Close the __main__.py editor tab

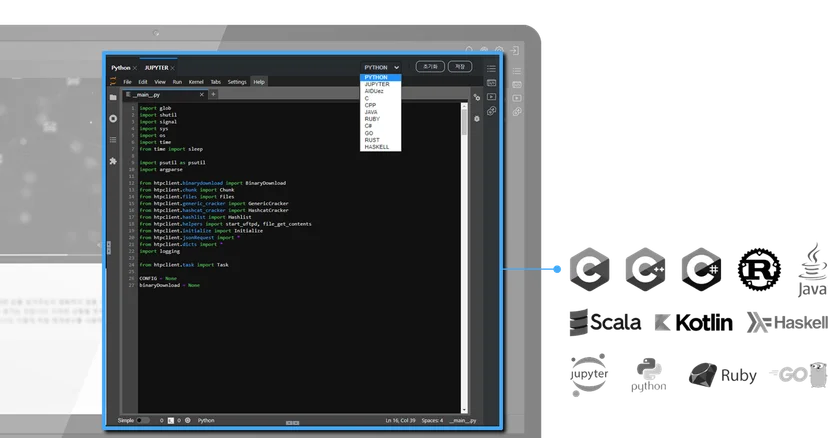click(202, 95)
